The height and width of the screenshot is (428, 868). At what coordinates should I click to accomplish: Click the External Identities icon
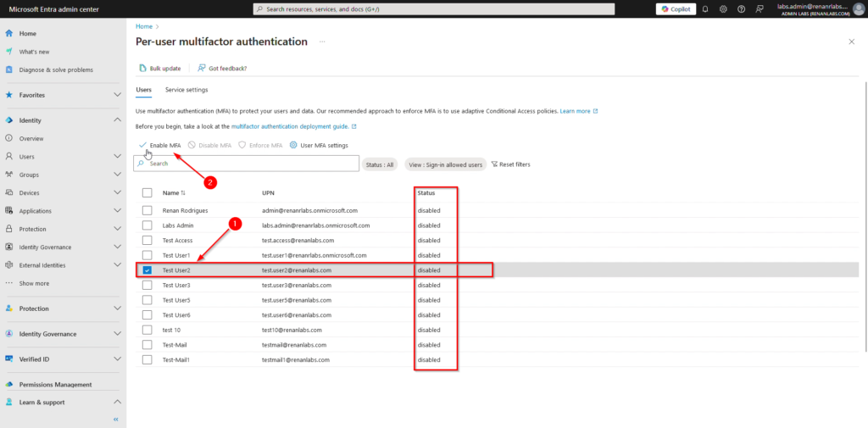click(8, 265)
